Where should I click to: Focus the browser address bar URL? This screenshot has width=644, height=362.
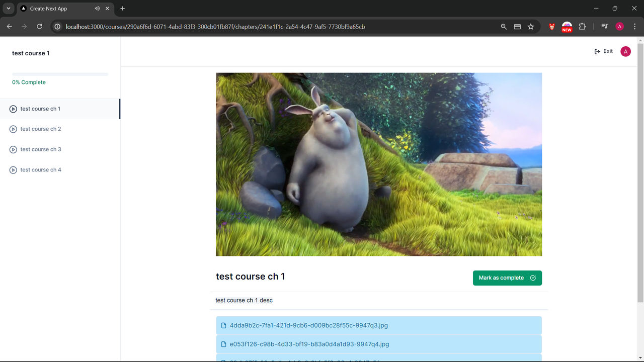pos(215,27)
